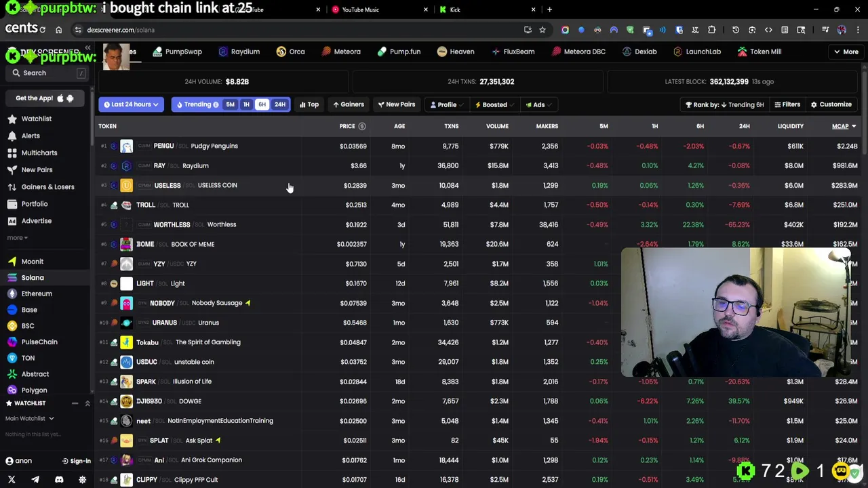Toggle Gainers view
Viewport: 868px width, 488px height.
(x=349, y=104)
